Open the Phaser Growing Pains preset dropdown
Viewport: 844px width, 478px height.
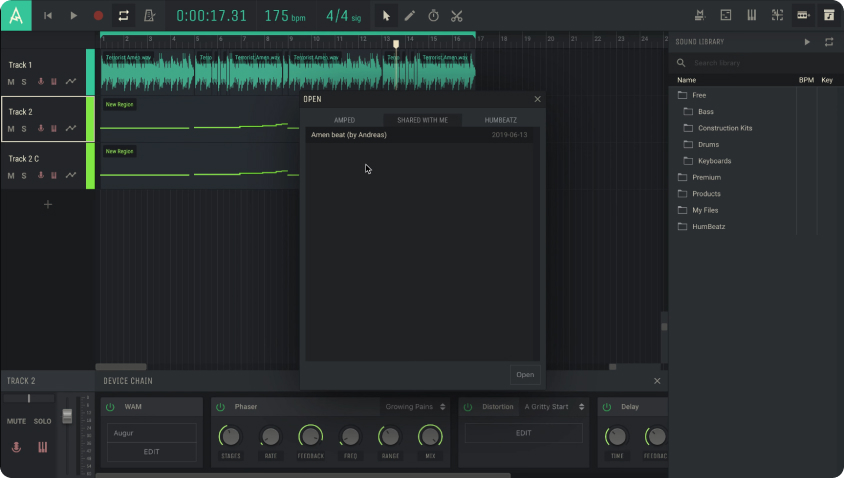coord(415,407)
